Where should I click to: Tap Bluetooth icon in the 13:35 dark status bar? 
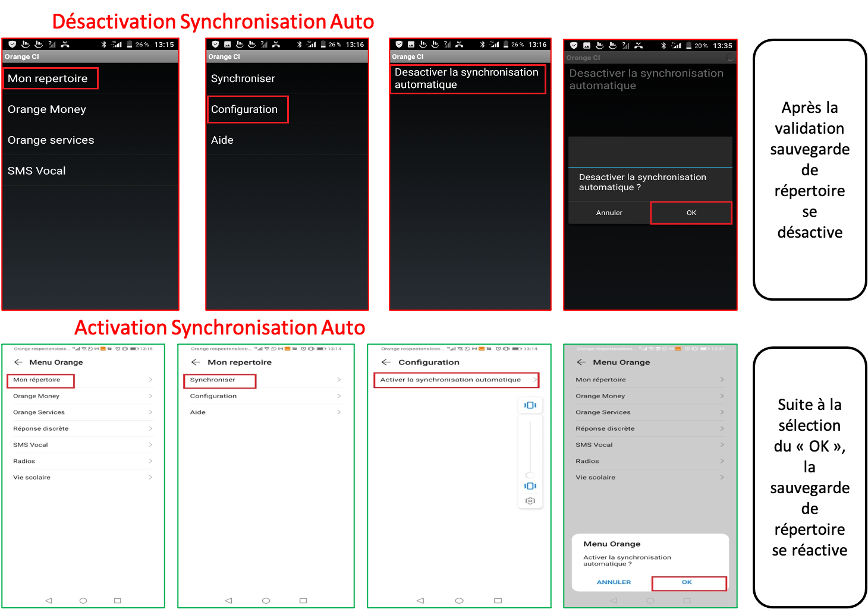pyautogui.click(x=663, y=46)
